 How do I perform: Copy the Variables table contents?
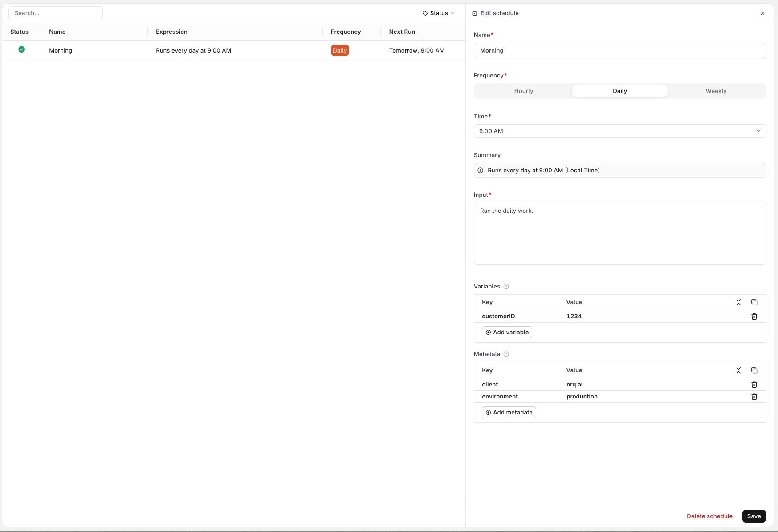(754, 302)
